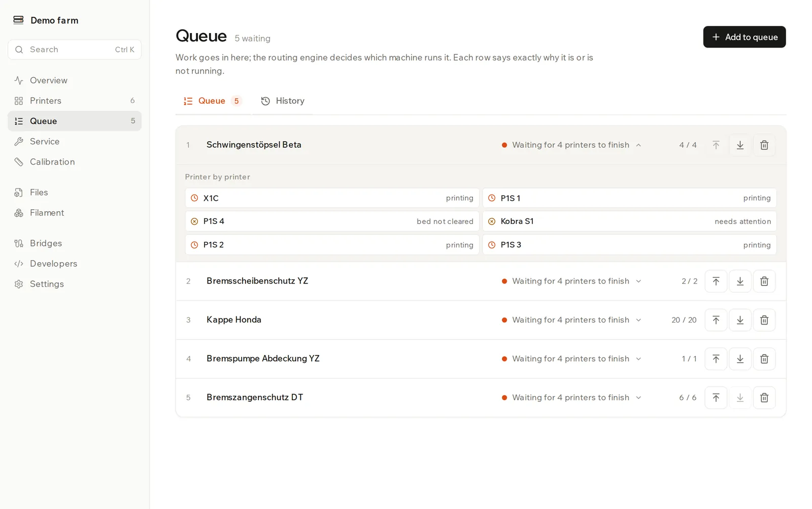
Task: Delete the Bremspumpe Abdeckung YZ job
Action: click(x=764, y=359)
